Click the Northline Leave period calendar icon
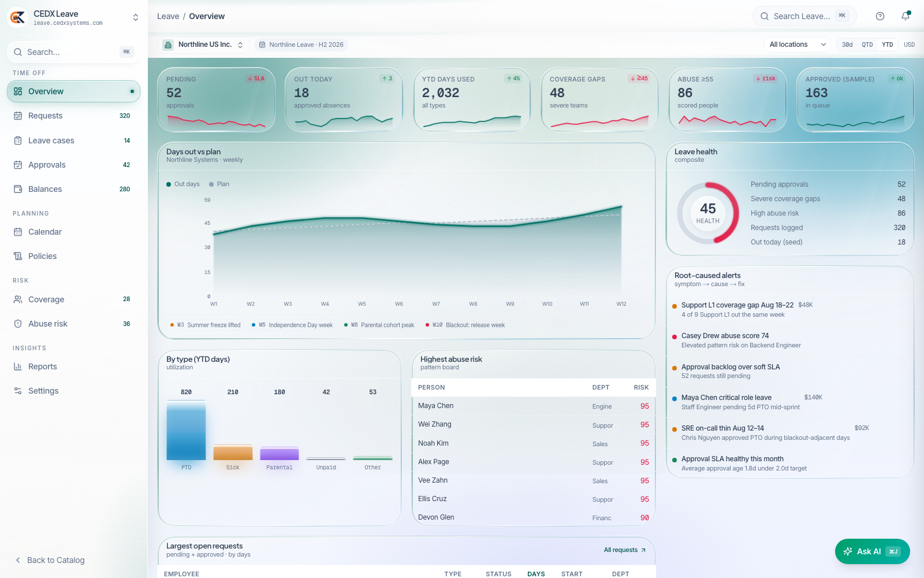The height and width of the screenshot is (578, 924). tap(262, 45)
